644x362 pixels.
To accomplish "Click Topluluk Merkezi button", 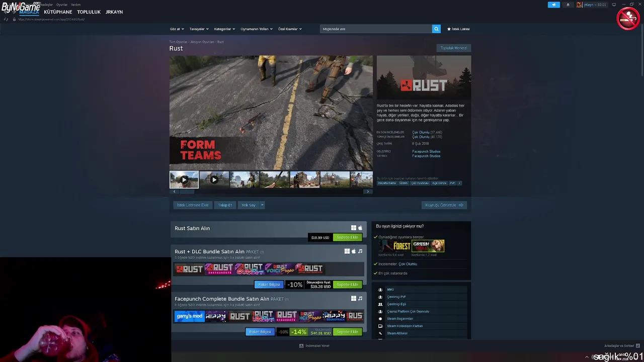I will coord(454,48).
